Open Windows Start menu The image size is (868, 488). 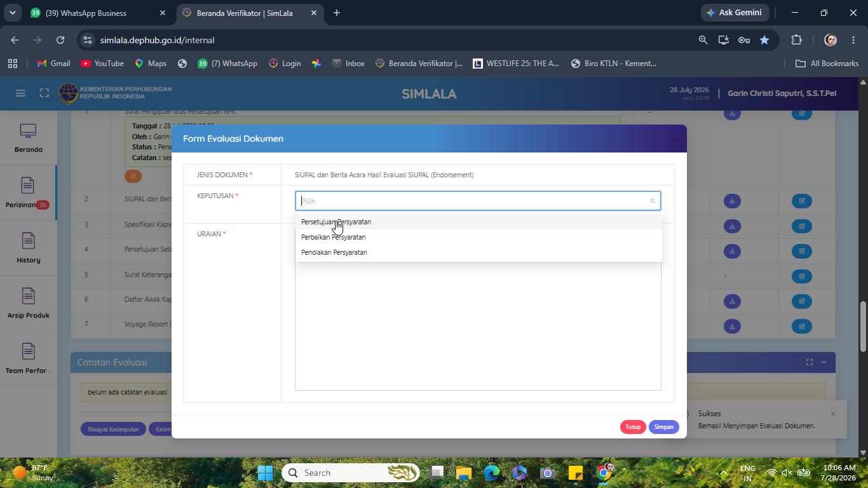(265, 473)
